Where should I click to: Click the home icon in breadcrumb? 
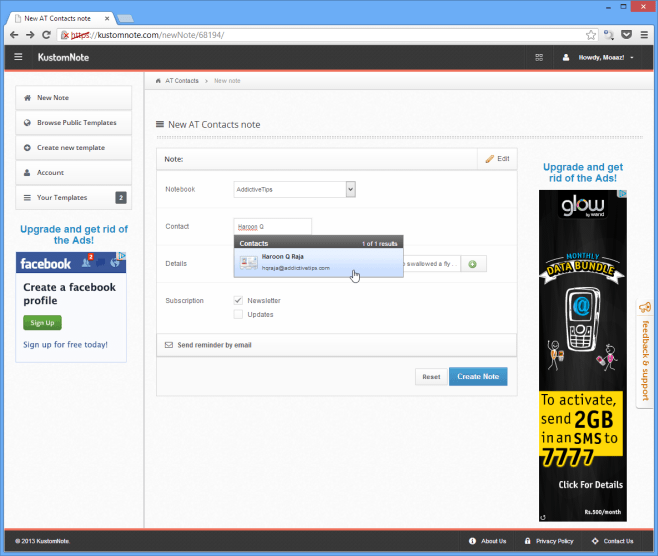(159, 80)
